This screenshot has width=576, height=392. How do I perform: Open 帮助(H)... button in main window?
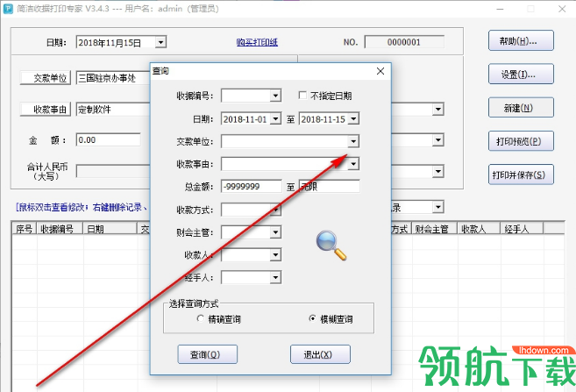[521, 40]
